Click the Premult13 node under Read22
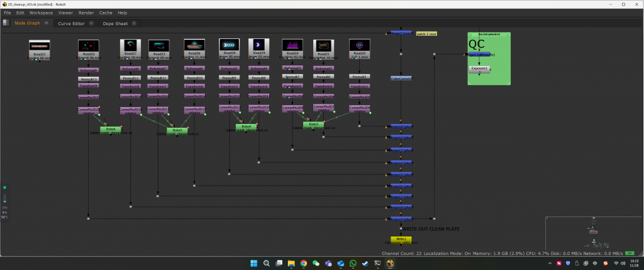Viewport: 644px width, 270px height. (x=88, y=79)
